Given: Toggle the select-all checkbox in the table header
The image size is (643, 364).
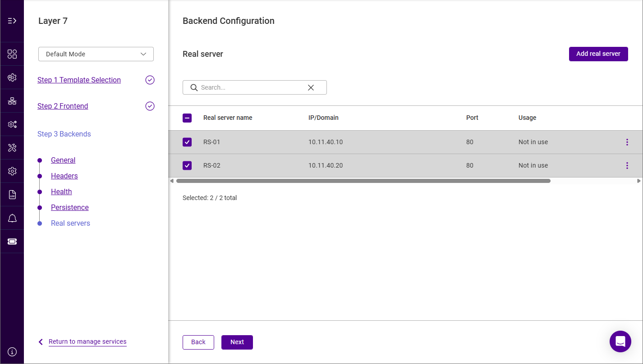Looking at the screenshot, I should click(x=187, y=118).
